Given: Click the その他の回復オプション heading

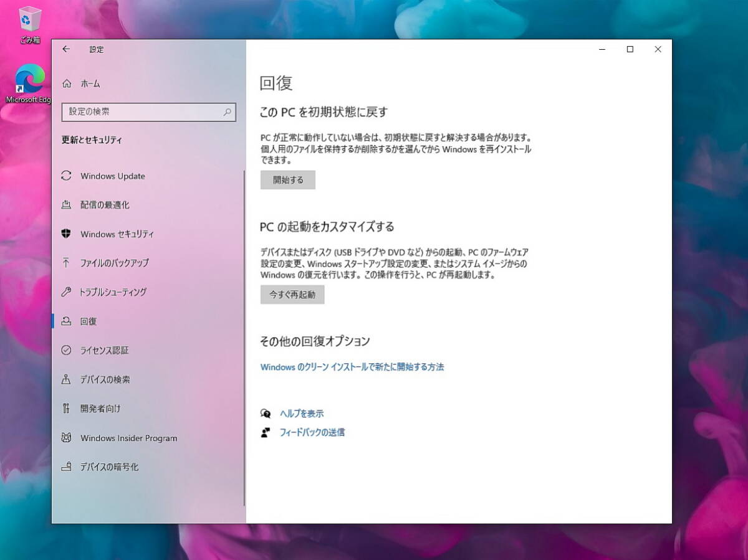Looking at the screenshot, I should point(315,341).
